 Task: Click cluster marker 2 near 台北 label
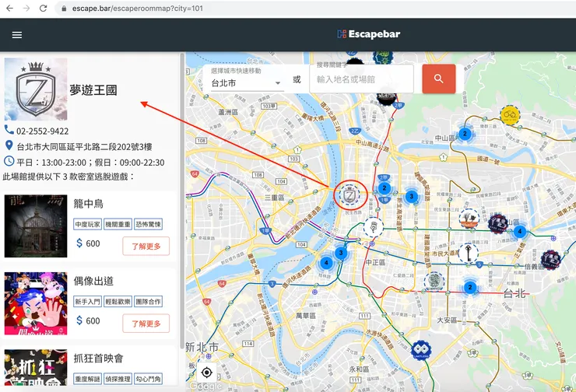(x=470, y=287)
